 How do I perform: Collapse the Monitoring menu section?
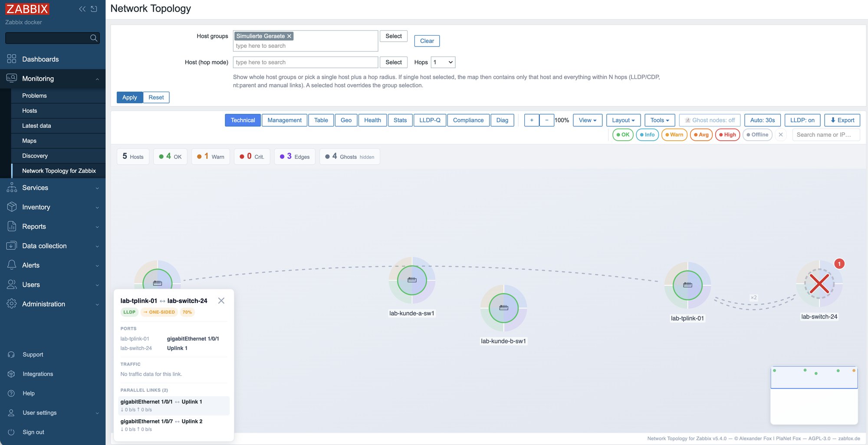[53, 79]
